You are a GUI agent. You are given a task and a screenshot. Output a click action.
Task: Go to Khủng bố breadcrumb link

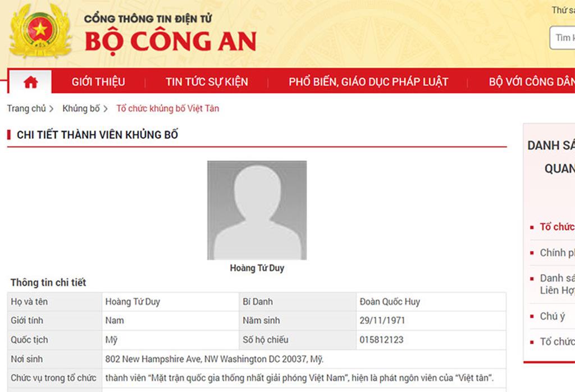click(x=81, y=108)
